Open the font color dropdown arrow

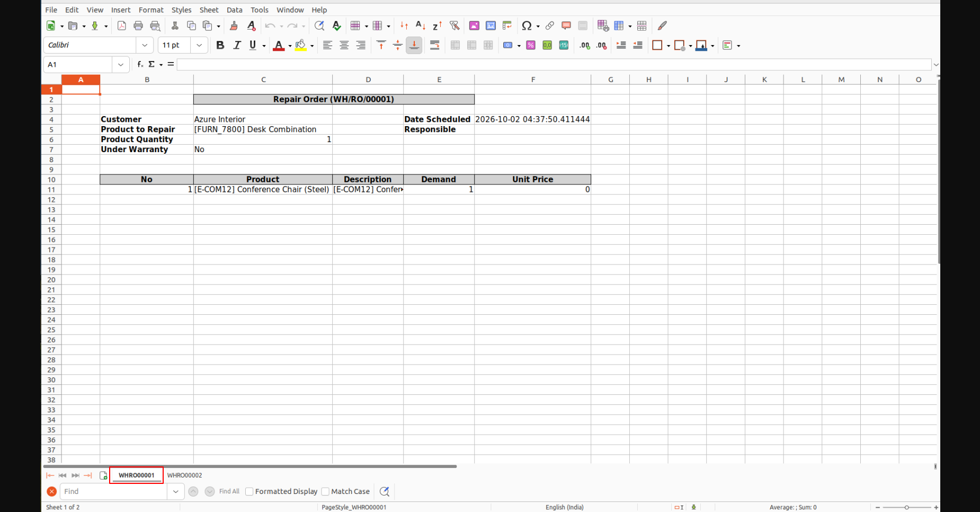tap(290, 46)
